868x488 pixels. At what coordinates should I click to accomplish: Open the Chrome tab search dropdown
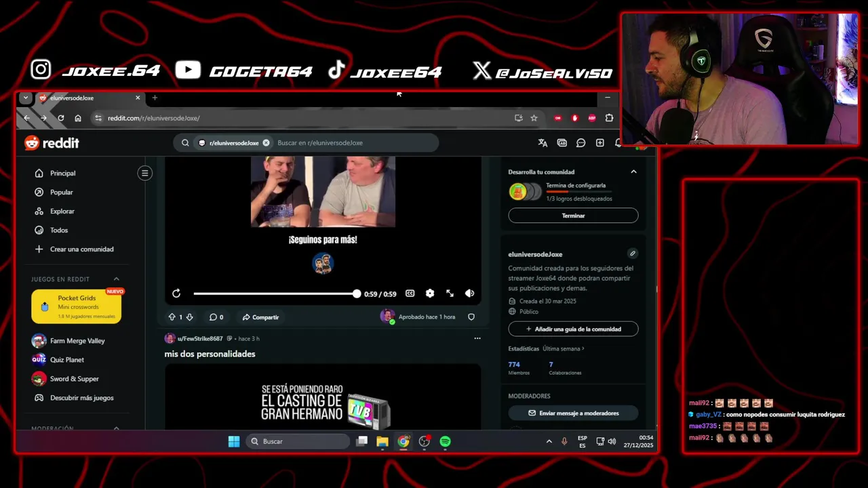(25, 98)
